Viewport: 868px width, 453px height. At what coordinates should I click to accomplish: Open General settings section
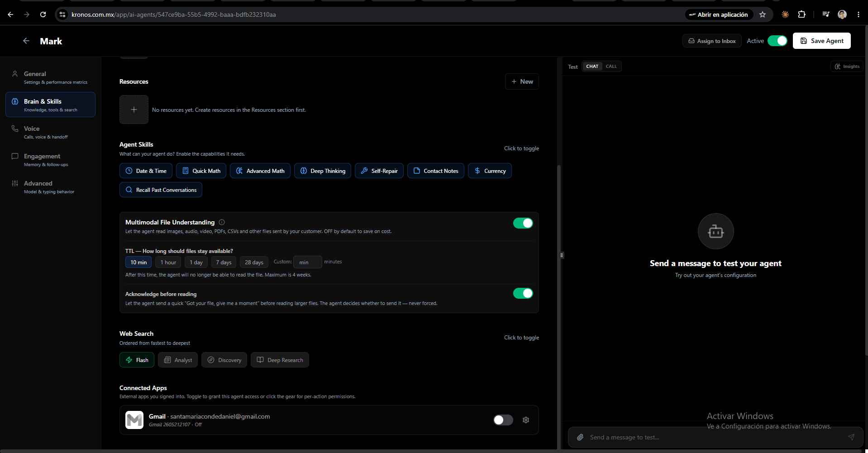pyautogui.click(x=50, y=77)
